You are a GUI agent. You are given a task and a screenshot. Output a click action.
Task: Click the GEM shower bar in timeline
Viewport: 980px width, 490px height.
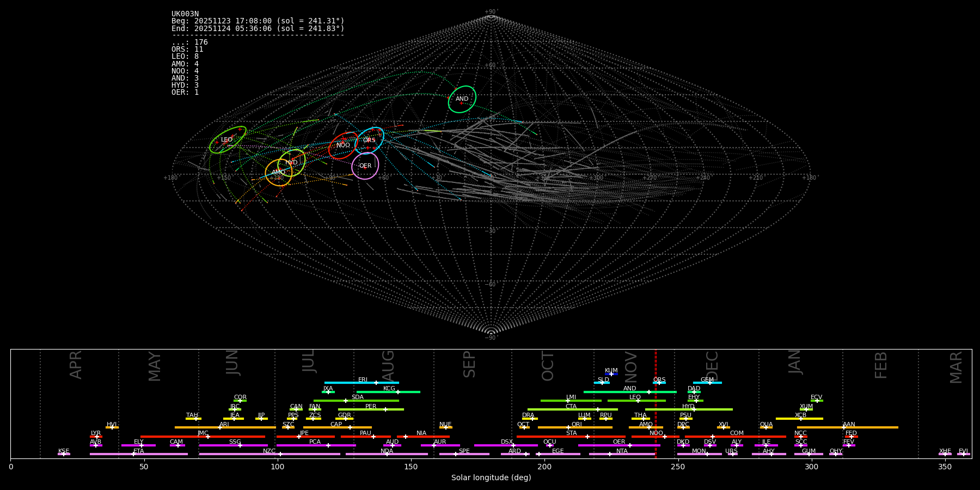[x=707, y=383]
